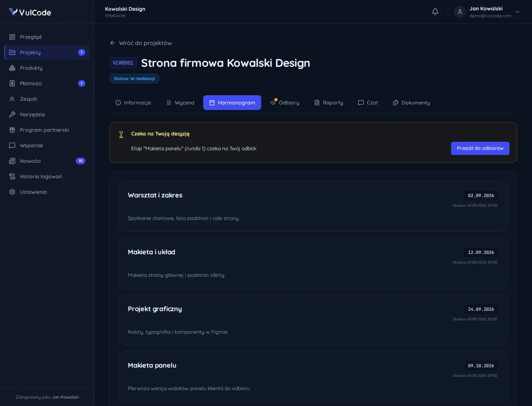532x406 pixels.
Task: Click the Wsparcie chat bubble icon
Action: [12, 145]
